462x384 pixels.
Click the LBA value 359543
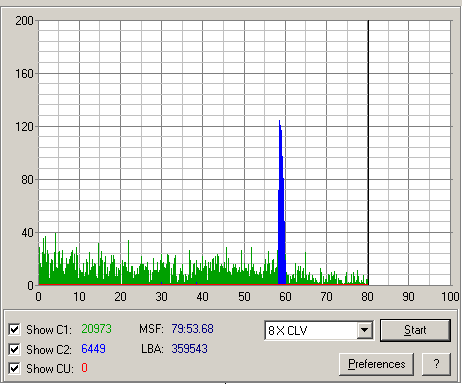189,349
